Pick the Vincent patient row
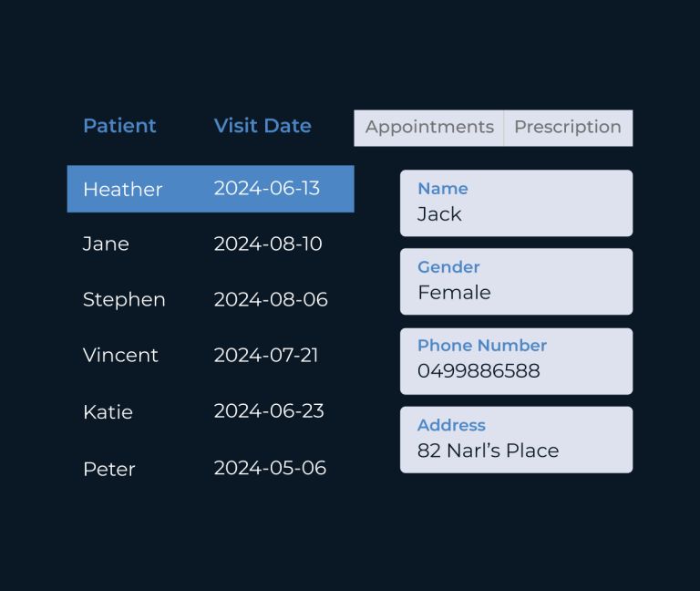 [x=211, y=355]
